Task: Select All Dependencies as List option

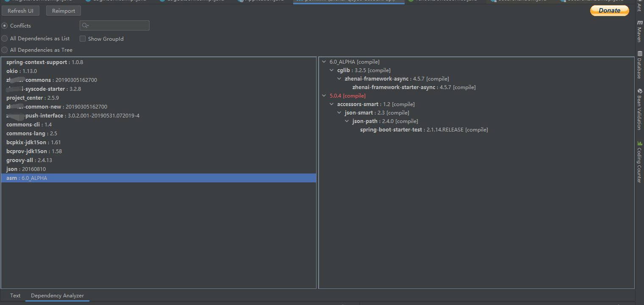Action: pos(4,39)
